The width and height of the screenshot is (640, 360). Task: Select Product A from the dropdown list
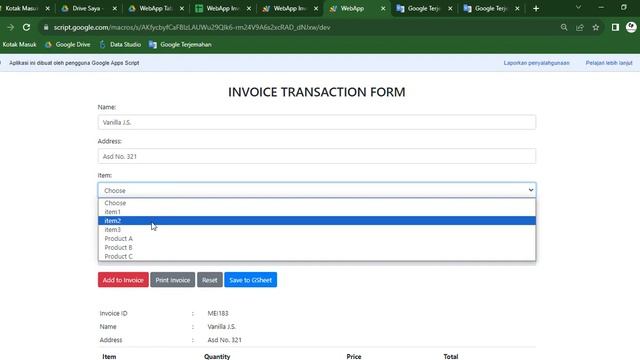tap(317, 239)
